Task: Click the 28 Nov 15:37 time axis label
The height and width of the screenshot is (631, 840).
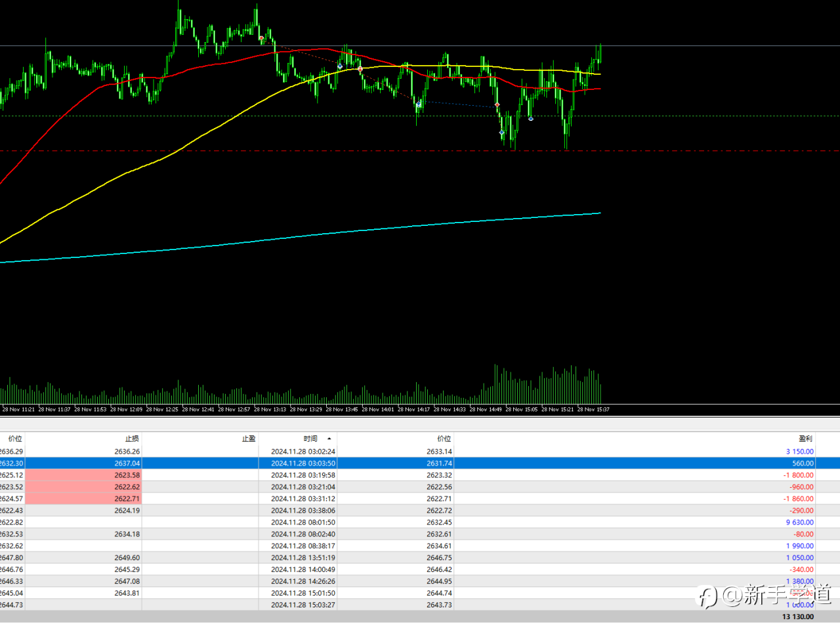Action: pyautogui.click(x=593, y=410)
